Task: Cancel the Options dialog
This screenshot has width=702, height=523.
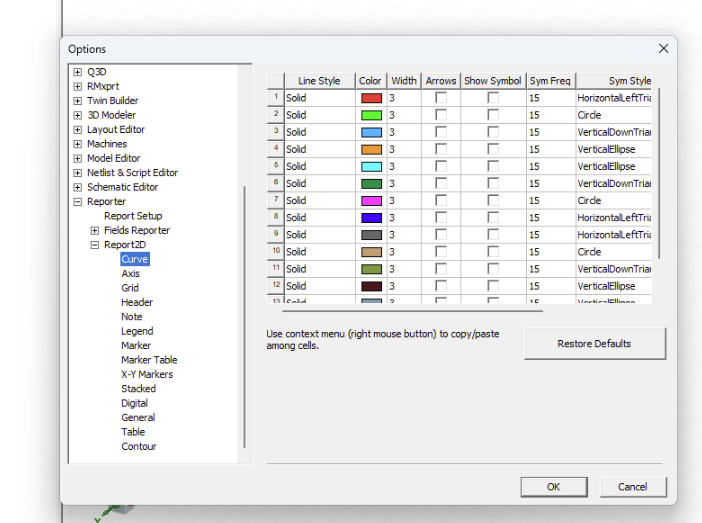Action: pyautogui.click(x=632, y=487)
